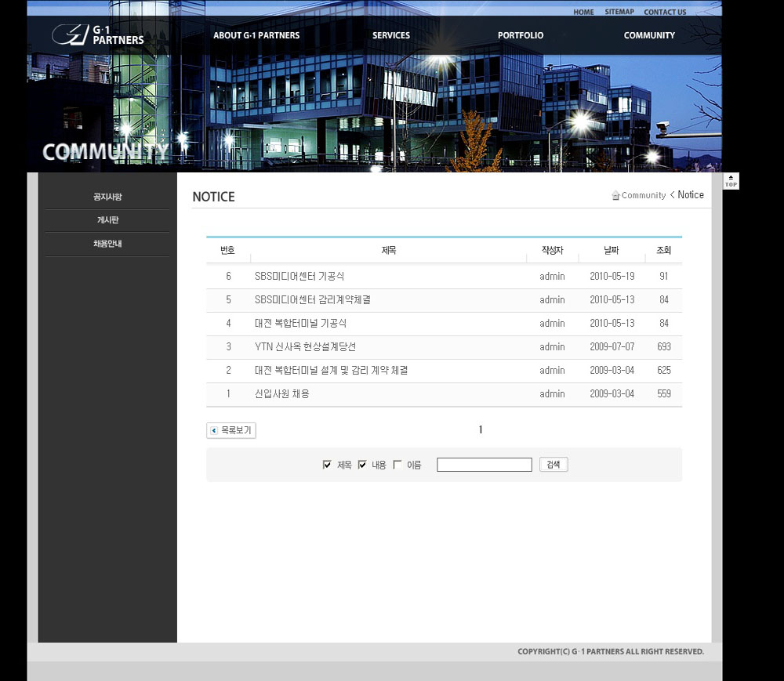Open the CONTACT US link
Image resolution: width=784 pixels, height=681 pixels.
[x=665, y=12]
